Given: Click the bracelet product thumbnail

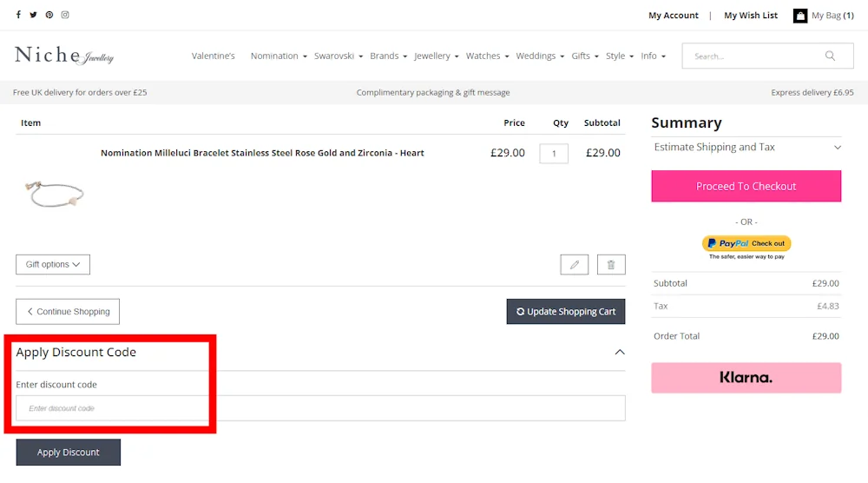Looking at the screenshot, I should (54, 194).
